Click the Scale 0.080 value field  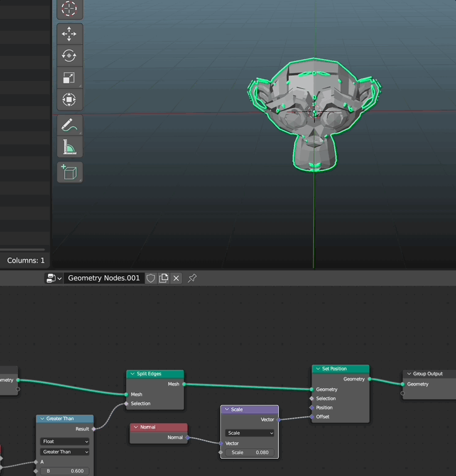click(x=249, y=452)
